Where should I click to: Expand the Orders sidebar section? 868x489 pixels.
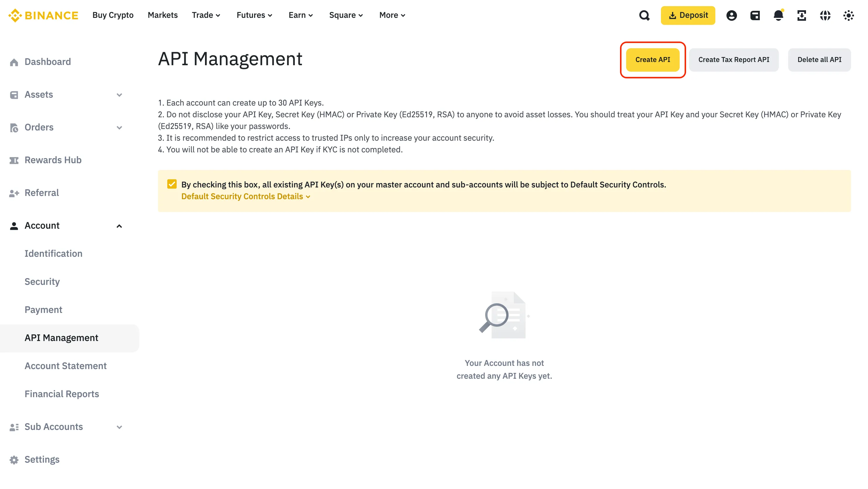pos(119,128)
